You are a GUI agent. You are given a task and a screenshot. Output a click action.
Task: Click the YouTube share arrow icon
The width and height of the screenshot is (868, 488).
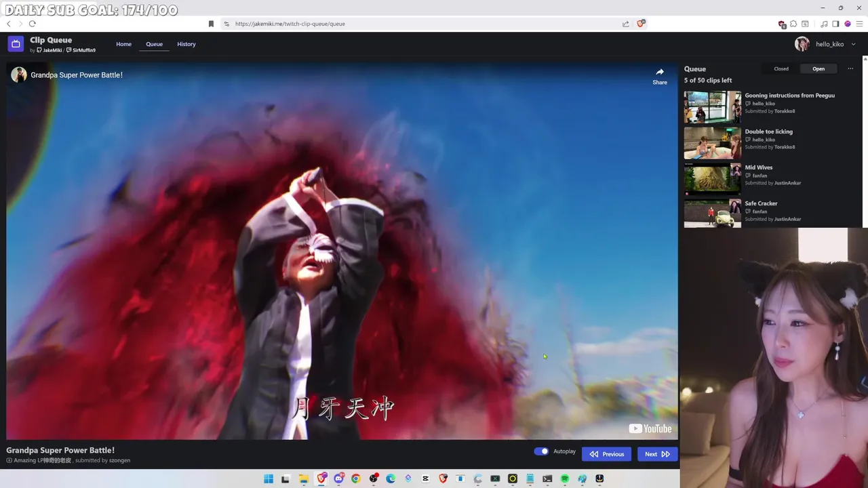(x=660, y=72)
